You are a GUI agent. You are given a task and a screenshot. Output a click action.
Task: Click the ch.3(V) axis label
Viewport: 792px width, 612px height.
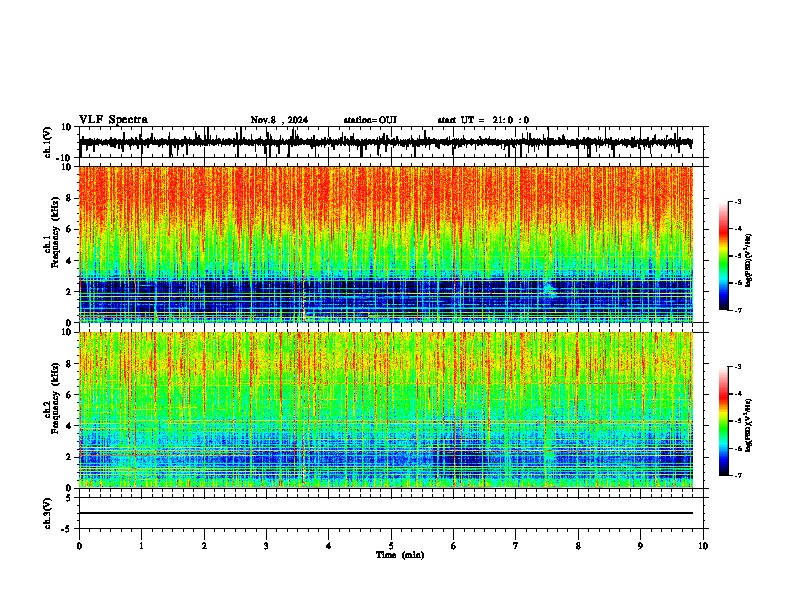click(x=48, y=513)
